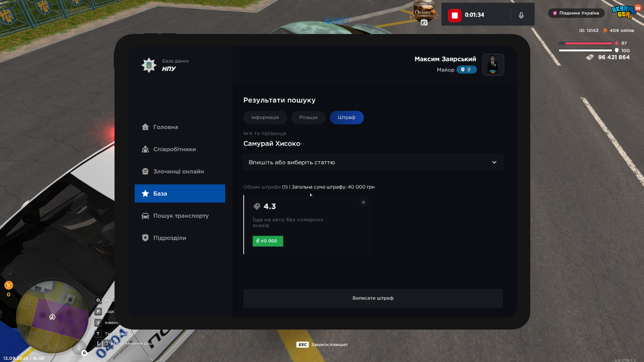
Task: Click the ID: 13142 label
Action: coord(589,31)
